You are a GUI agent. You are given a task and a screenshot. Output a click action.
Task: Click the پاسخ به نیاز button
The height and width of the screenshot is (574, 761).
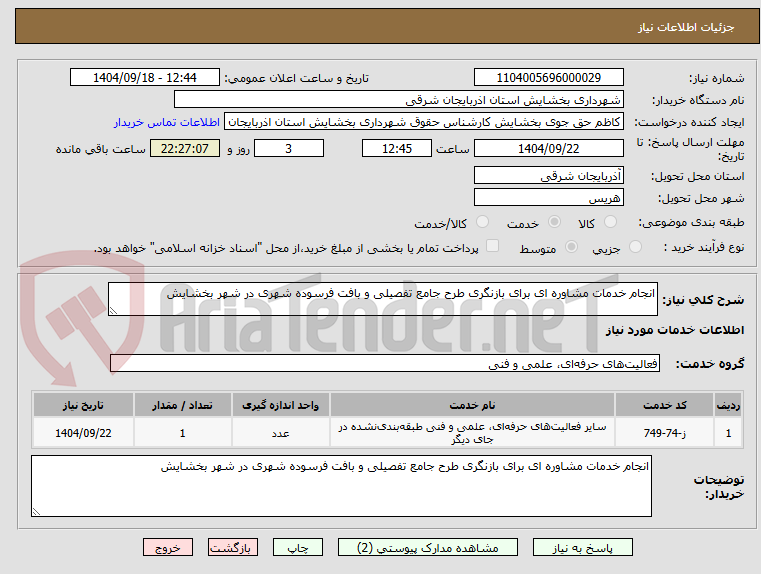click(582, 547)
